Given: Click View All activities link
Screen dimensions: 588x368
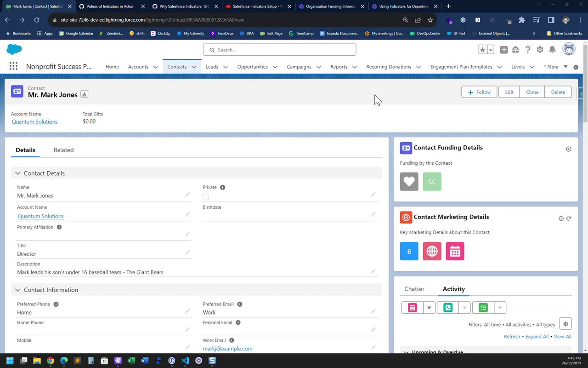Looking at the screenshot, I should point(563,337).
